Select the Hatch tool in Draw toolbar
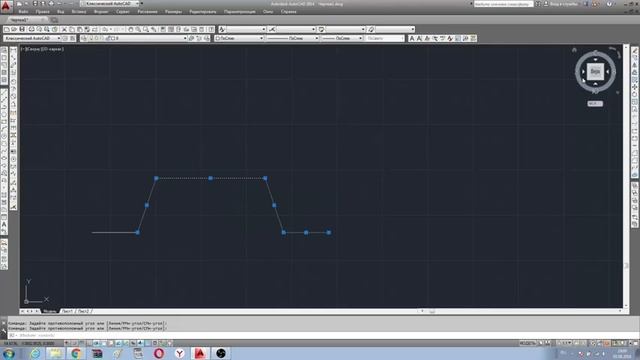 pyautogui.click(x=4, y=195)
